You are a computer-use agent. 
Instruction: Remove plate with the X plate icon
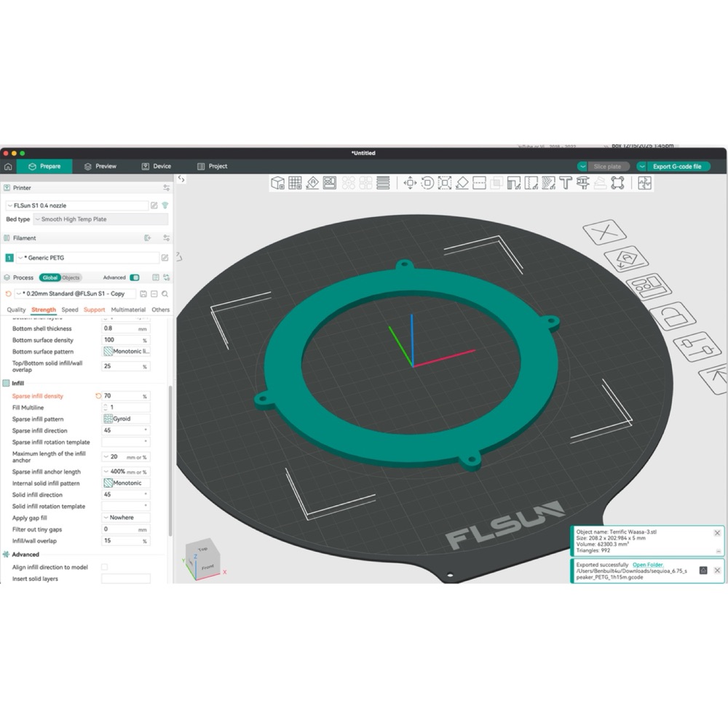coord(604,232)
